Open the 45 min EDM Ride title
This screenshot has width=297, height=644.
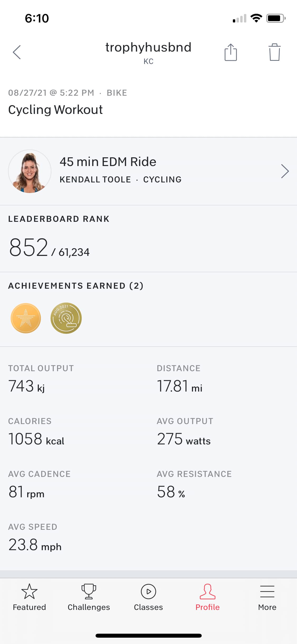point(108,162)
